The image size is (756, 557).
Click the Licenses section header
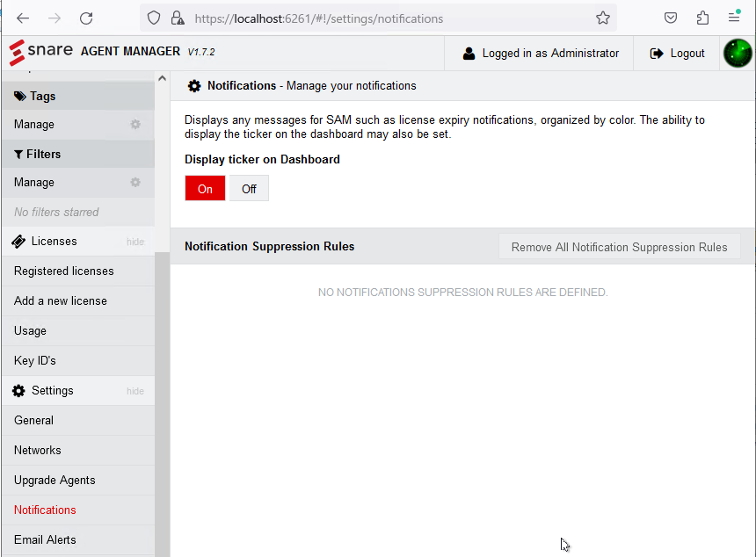point(78,242)
